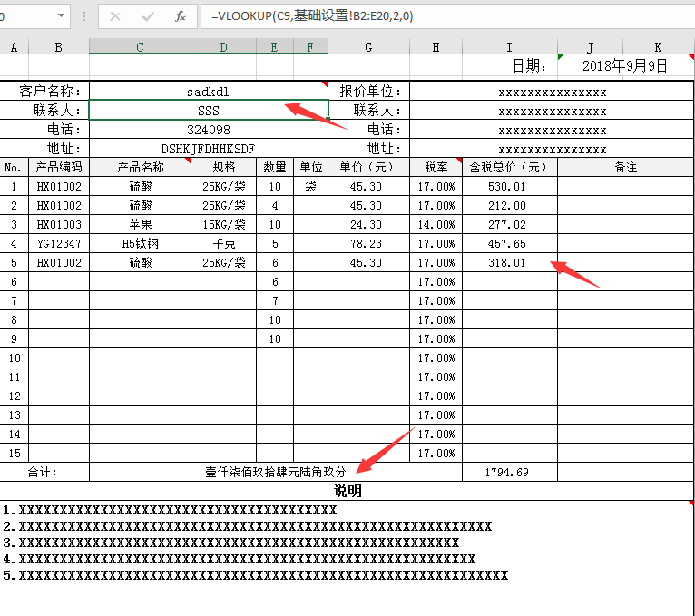Select row number 15 cell

pyautogui.click(x=15, y=454)
